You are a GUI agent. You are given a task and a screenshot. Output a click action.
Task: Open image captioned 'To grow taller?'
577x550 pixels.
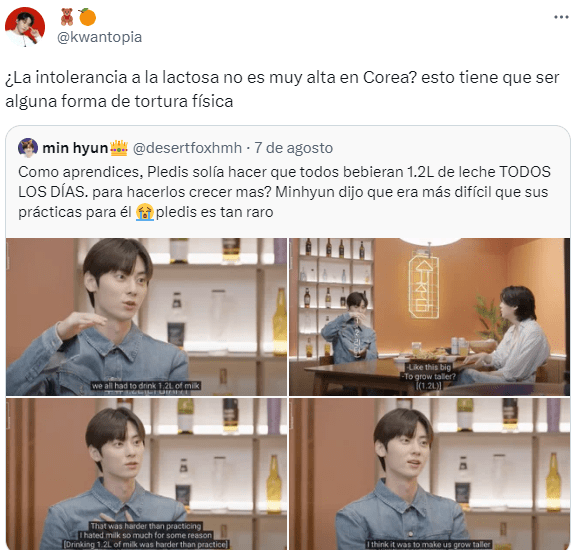point(429,317)
